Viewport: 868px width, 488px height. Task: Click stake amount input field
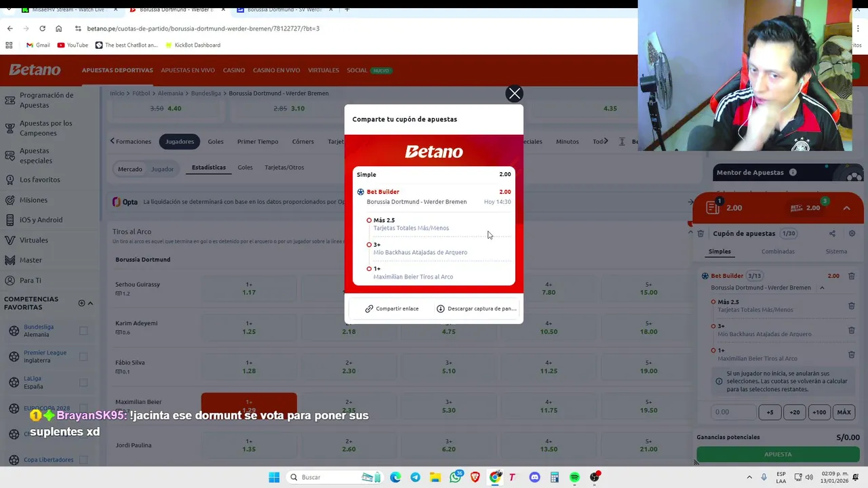click(733, 412)
